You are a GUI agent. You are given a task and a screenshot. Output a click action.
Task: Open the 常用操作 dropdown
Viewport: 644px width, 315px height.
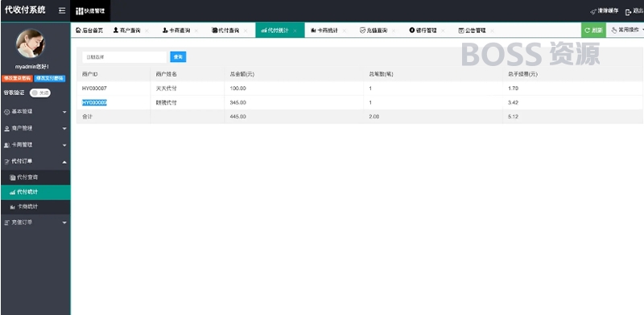coord(625,30)
